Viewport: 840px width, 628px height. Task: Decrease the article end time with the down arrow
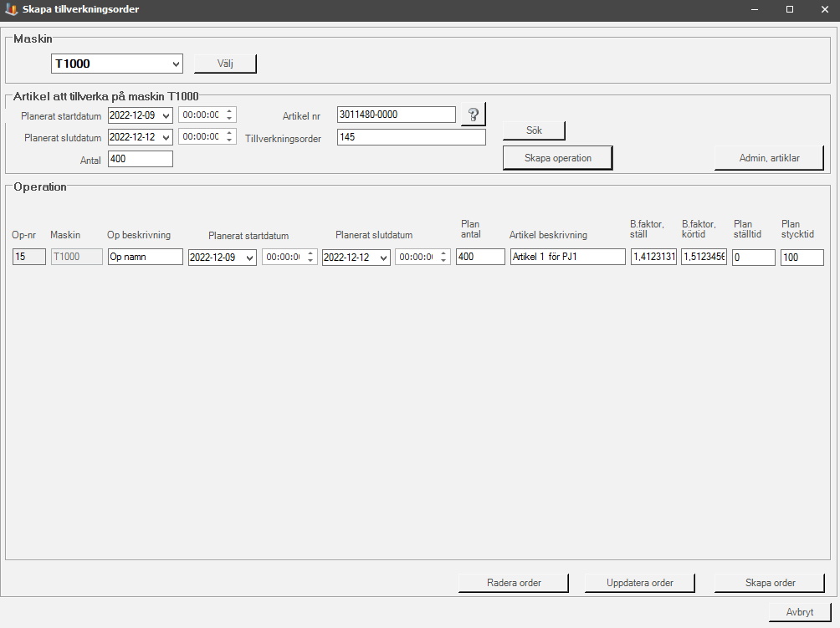[x=229, y=140]
